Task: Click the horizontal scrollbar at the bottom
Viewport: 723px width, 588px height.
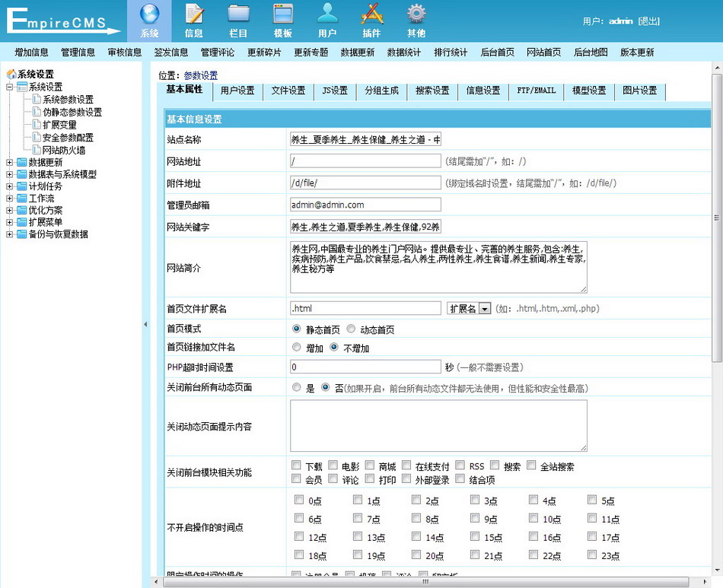Action: click(426, 582)
